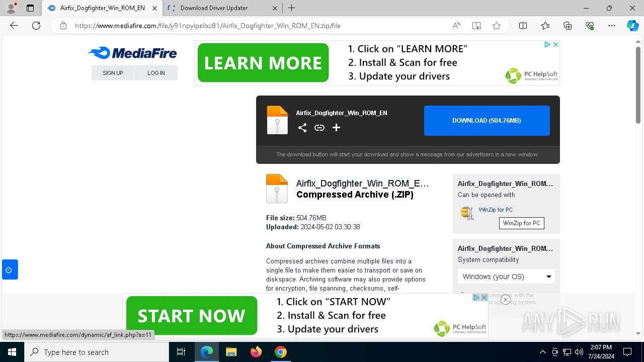The image size is (644, 362).
Task: View site information lock icon
Action: pyautogui.click(x=63, y=26)
